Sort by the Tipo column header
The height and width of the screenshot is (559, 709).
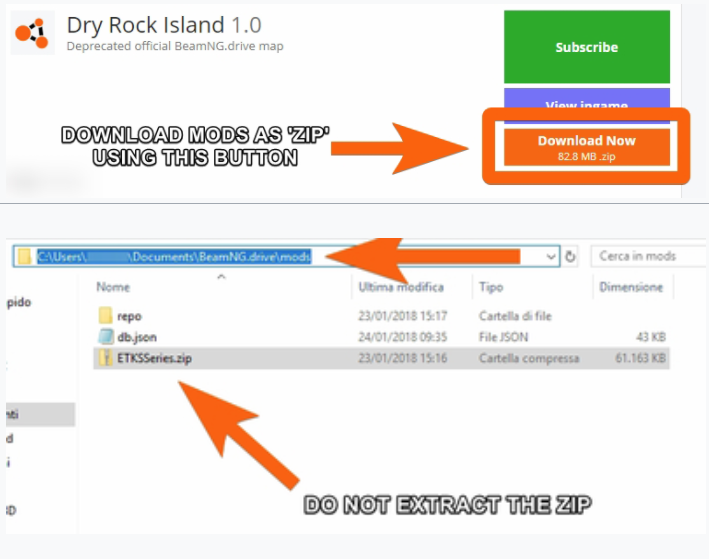point(491,287)
